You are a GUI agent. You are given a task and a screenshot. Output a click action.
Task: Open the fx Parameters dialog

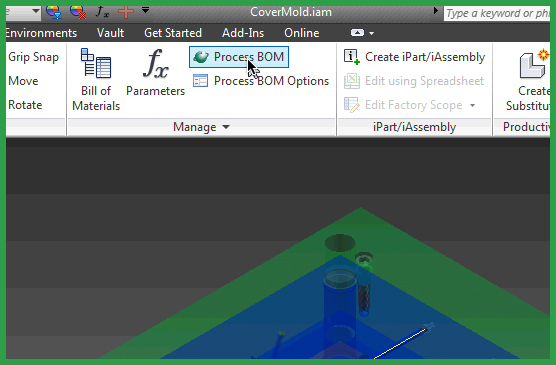pos(155,72)
